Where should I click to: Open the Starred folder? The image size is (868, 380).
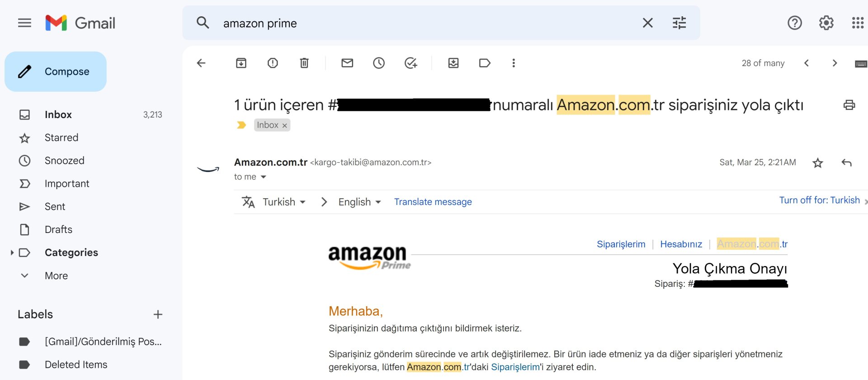pos(61,138)
